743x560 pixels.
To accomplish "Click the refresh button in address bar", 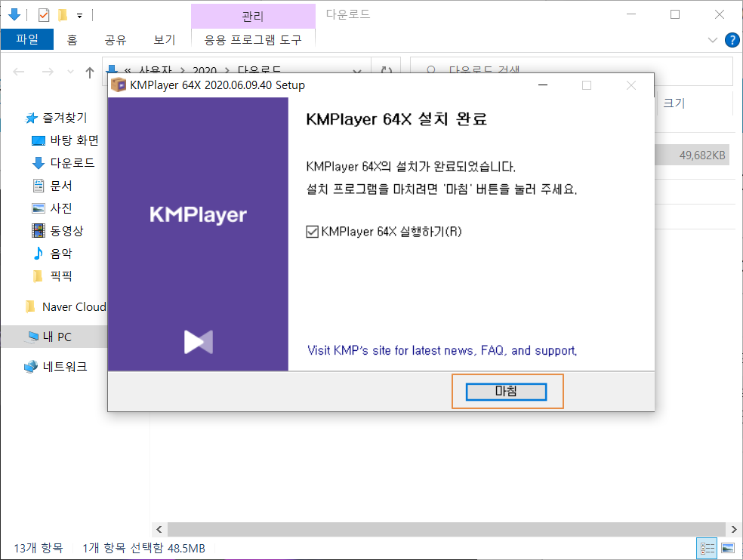I will tap(386, 71).
